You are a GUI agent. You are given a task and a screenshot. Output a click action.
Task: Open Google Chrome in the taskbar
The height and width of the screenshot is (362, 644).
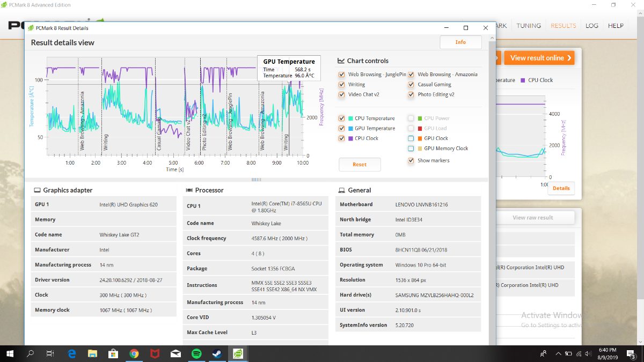[x=134, y=353]
